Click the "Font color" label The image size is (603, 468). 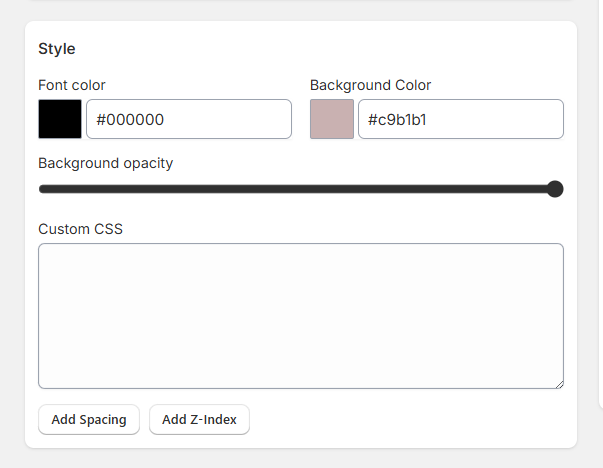tap(72, 85)
